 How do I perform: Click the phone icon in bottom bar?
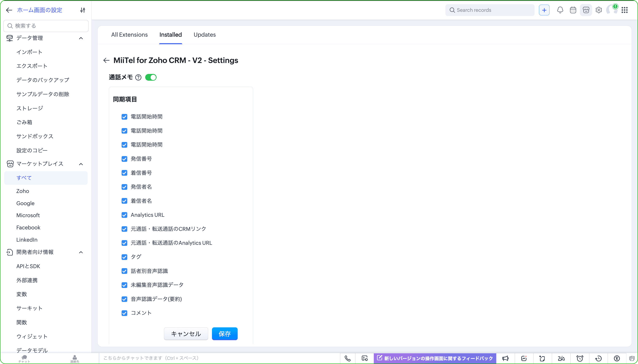347,358
